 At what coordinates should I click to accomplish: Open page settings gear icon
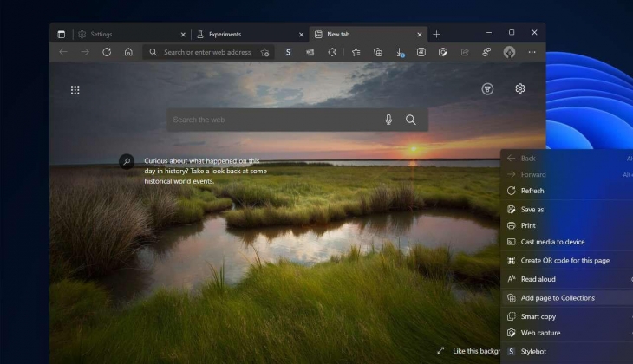coord(520,88)
